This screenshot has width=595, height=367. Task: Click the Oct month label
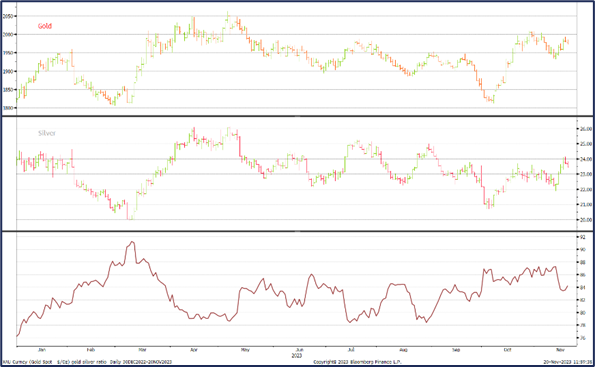[507, 350]
